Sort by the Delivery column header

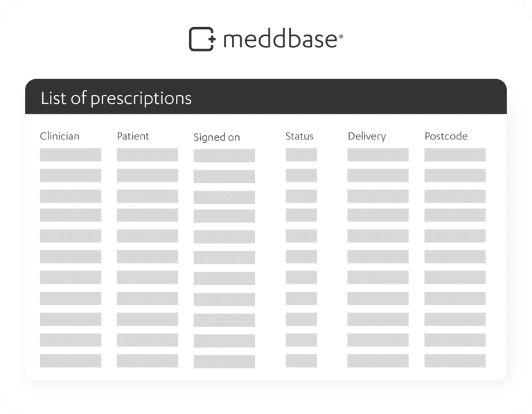click(366, 136)
